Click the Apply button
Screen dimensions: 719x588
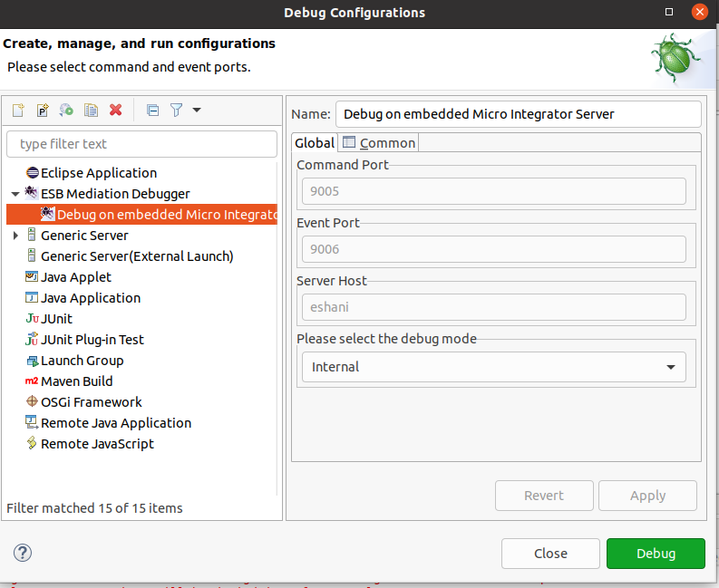[648, 496]
